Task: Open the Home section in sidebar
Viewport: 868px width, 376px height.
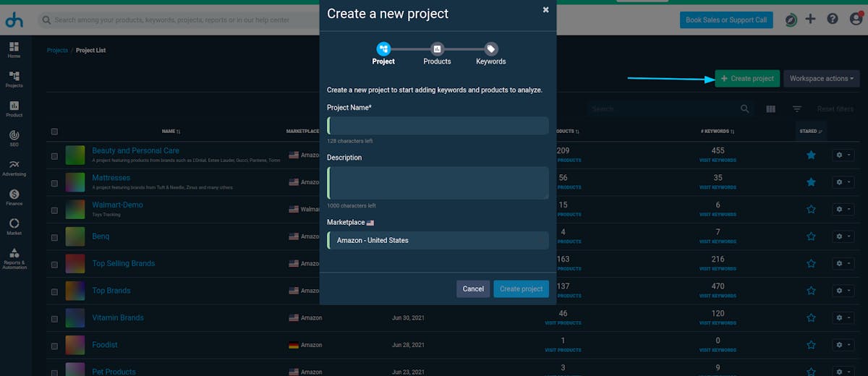Action: 14,49
